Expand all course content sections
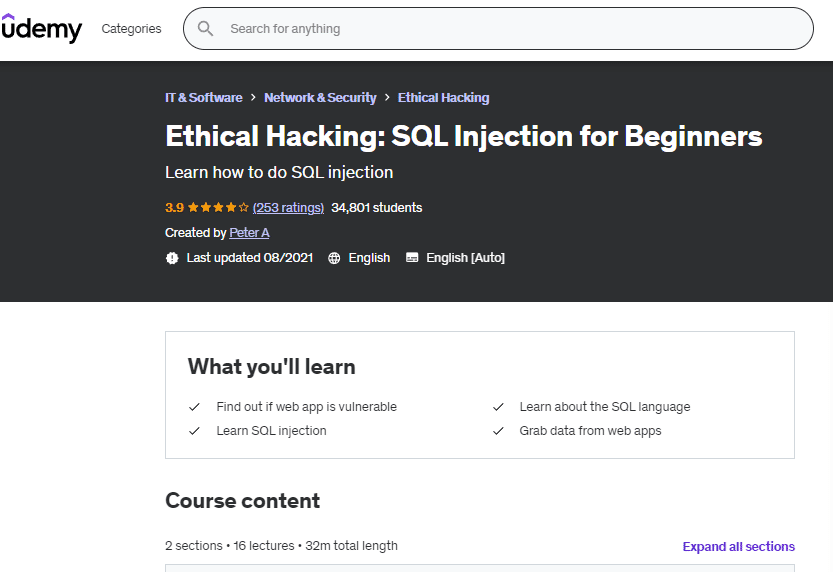This screenshot has height=572, width=833. [738, 547]
